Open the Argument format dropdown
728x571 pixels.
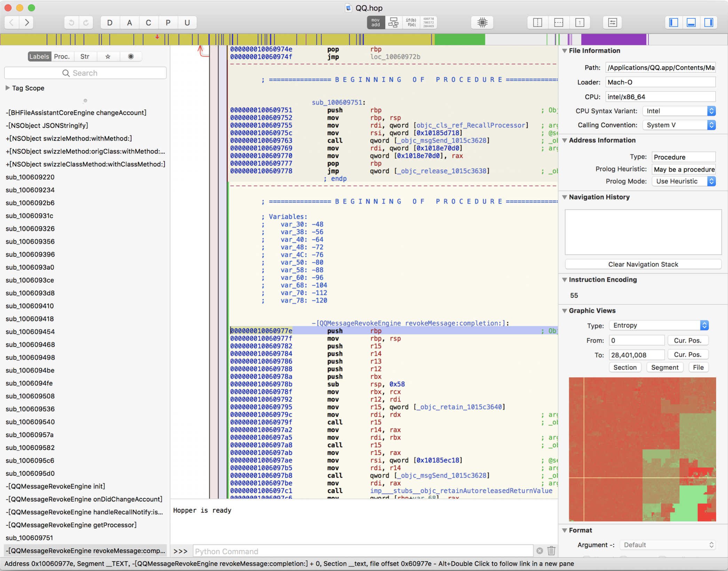(667, 545)
